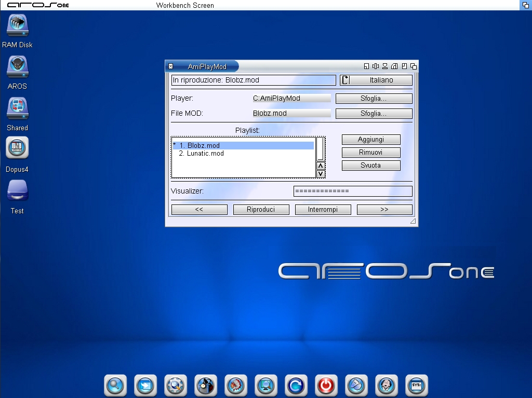The width and height of the screenshot is (532, 398).
Task: Click Aggiungi to add to playlist
Action: tap(371, 140)
